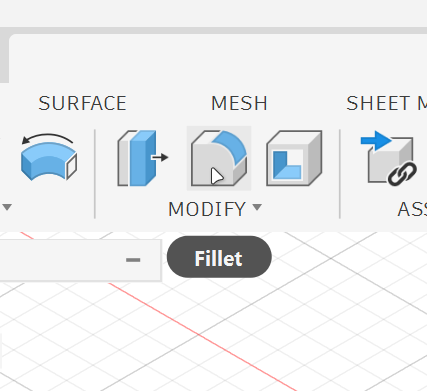
Task: Select the blue Revolve tool icon
Action: 49,157
